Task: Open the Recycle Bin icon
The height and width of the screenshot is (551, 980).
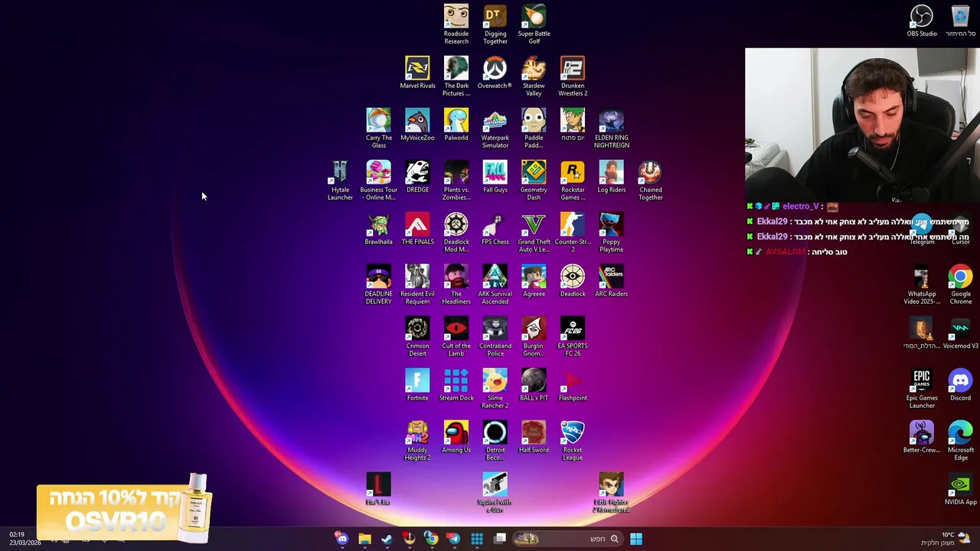Action: [960, 21]
